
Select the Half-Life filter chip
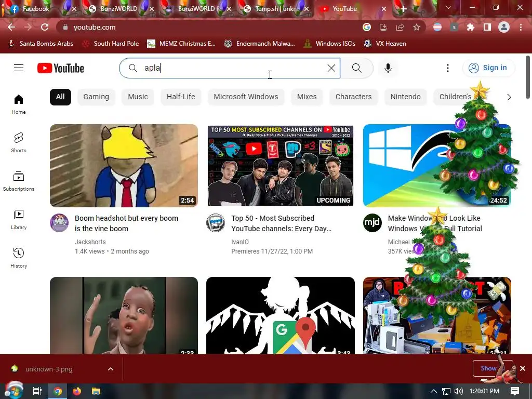click(x=181, y=97)
